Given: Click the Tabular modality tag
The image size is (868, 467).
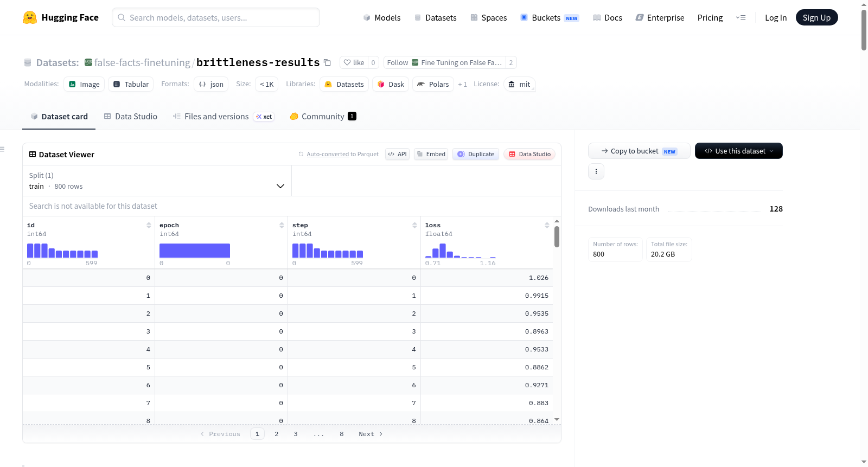Looking at the screenshot, I should tap(131, 84).
